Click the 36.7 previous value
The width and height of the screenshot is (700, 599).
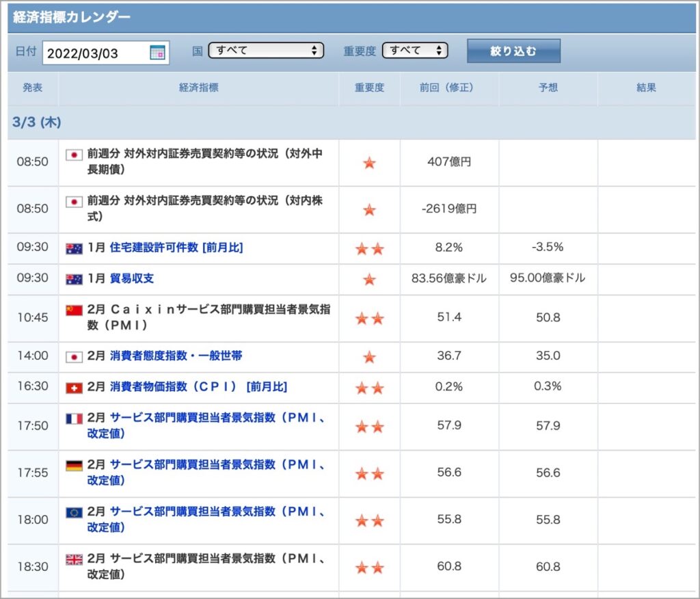pos(449,356)
